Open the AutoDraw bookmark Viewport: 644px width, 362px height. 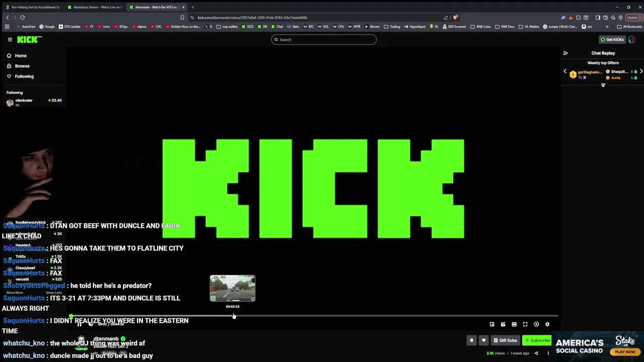(26, 27)
